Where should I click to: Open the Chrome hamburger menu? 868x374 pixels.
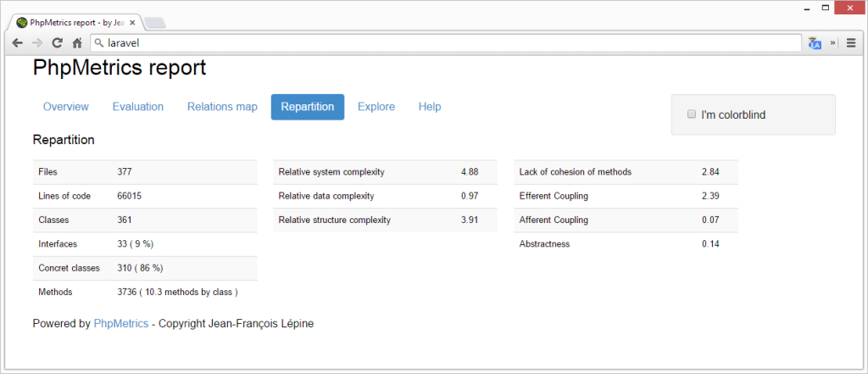(851, 43)
